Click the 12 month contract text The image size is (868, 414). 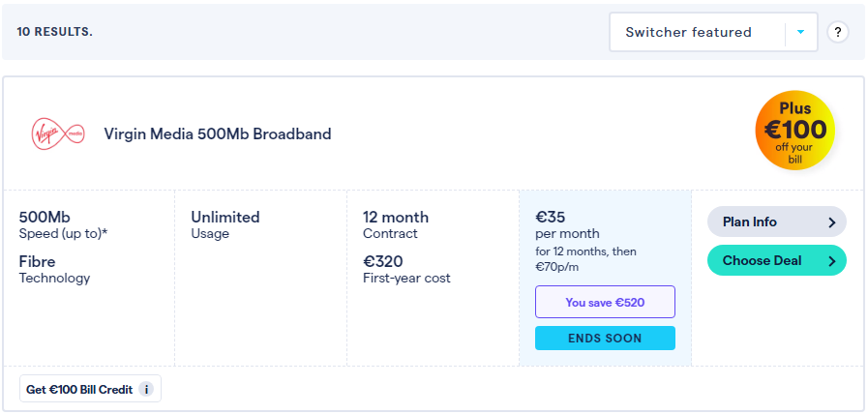(x=395, y=218)
